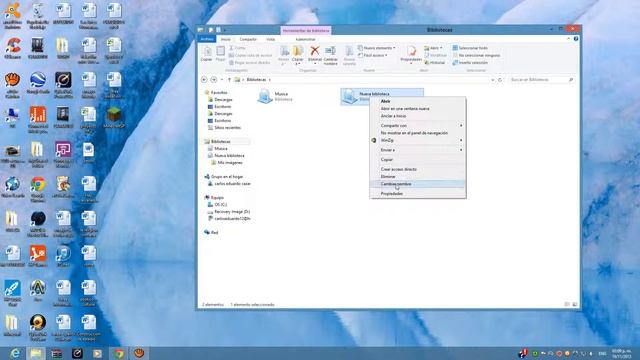The height and width of the screenshot is (360, 640).
Task: Click Pegar acceso directo in the ribbon
Action: [249, 62]
